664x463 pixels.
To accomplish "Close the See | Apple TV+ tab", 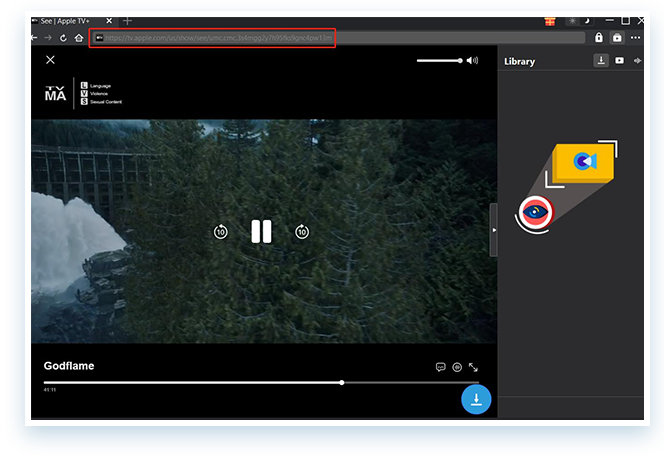I will (109, 21).
